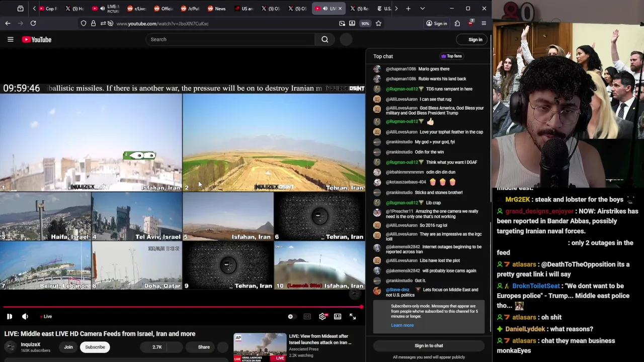The image size is (644, 362).
Task: Focus the YouTube search field
Action: point(230,39)
